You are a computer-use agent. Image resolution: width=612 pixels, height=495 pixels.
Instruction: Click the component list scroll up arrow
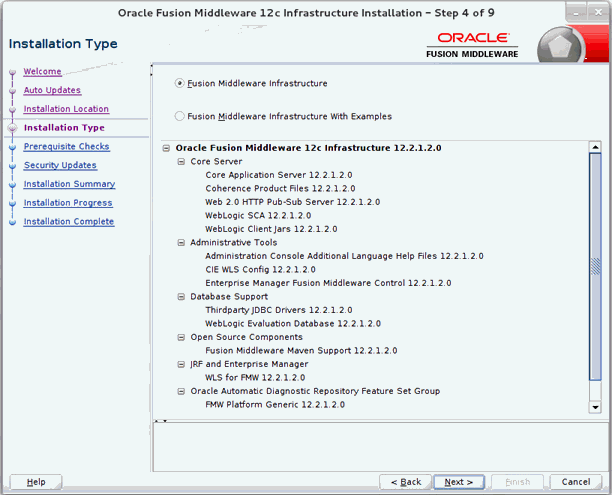[x=595, y=147]
